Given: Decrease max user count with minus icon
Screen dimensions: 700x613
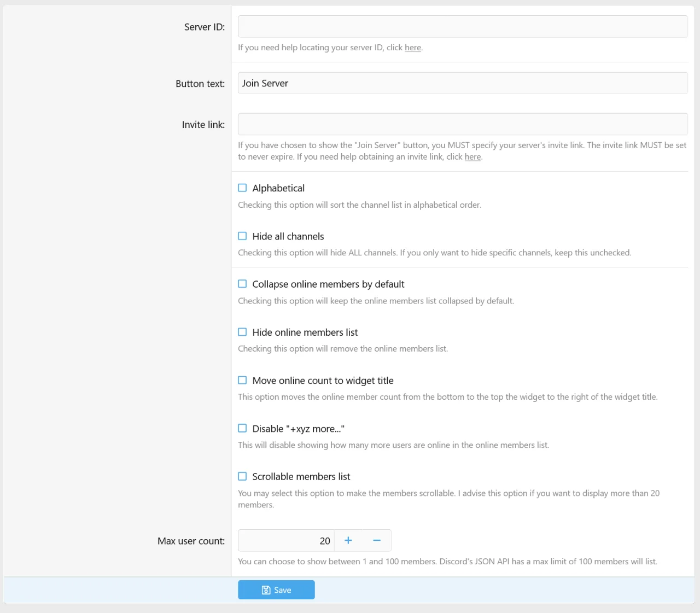Looking at the screenshot, I should (x=377, y=540).
